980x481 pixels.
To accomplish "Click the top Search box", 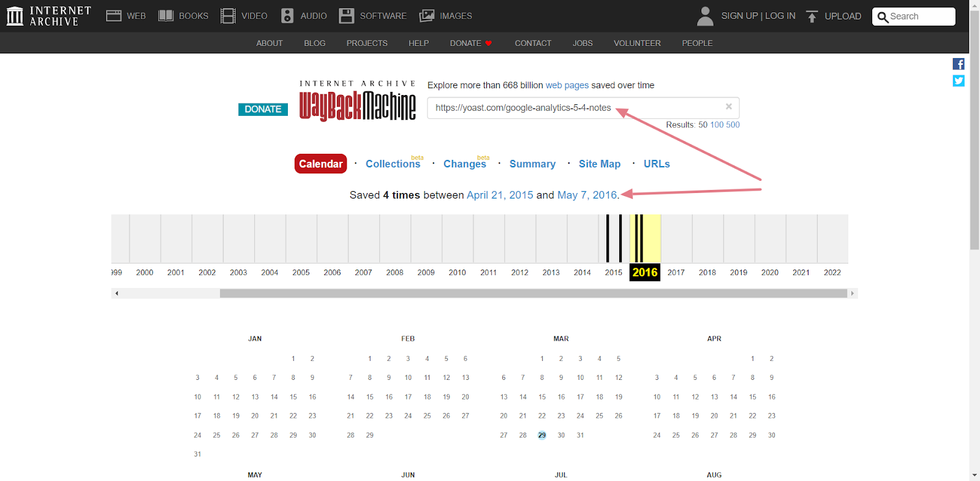I will [x=914, y=17].
